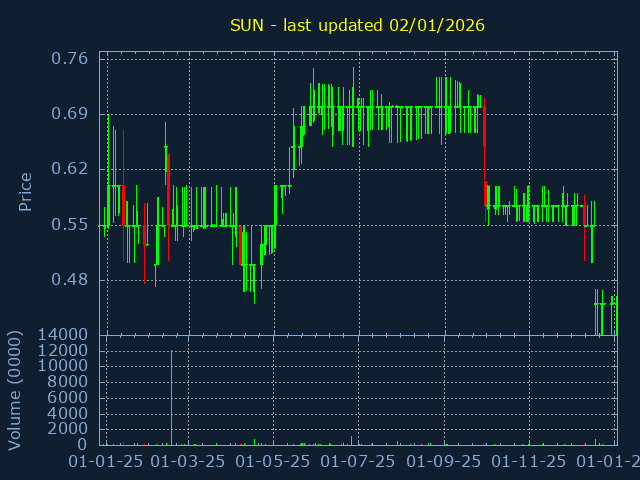The height and width of the screenshot is (480, 640).
Task: Pick the 01-09-25 date label
Action: pos(443,462)
